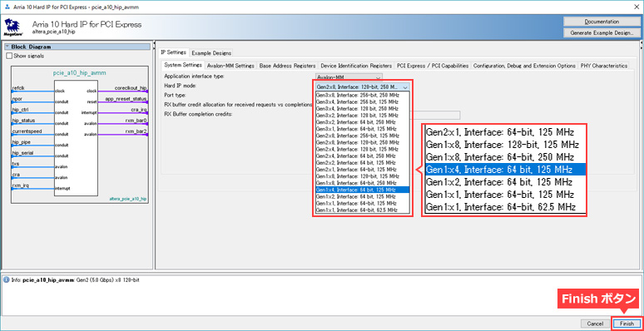Click the hip_serial port label
The height and width of the screenshot is (331, 644).
pos(22,153)
